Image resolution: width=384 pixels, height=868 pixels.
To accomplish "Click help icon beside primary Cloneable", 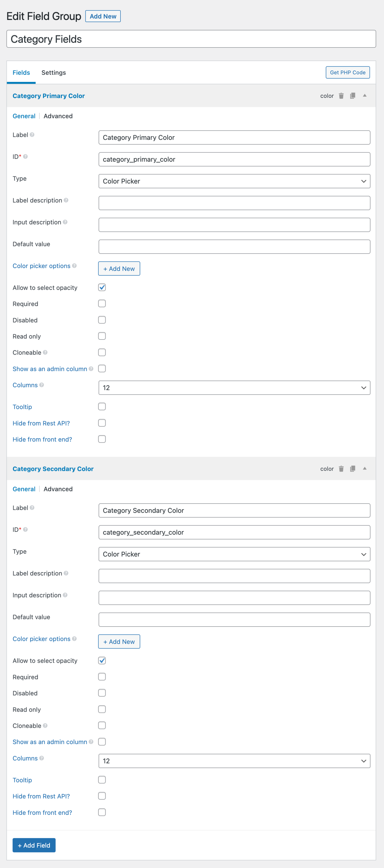I will click(45, 352).
